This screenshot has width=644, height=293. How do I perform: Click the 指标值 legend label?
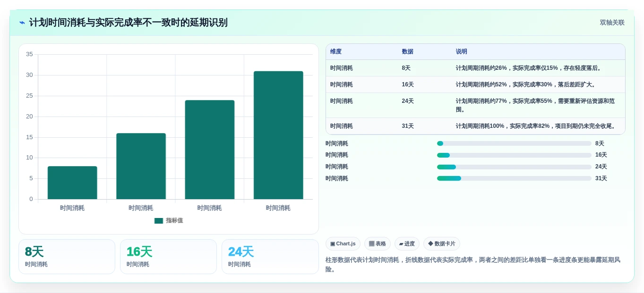click(174, 221)
